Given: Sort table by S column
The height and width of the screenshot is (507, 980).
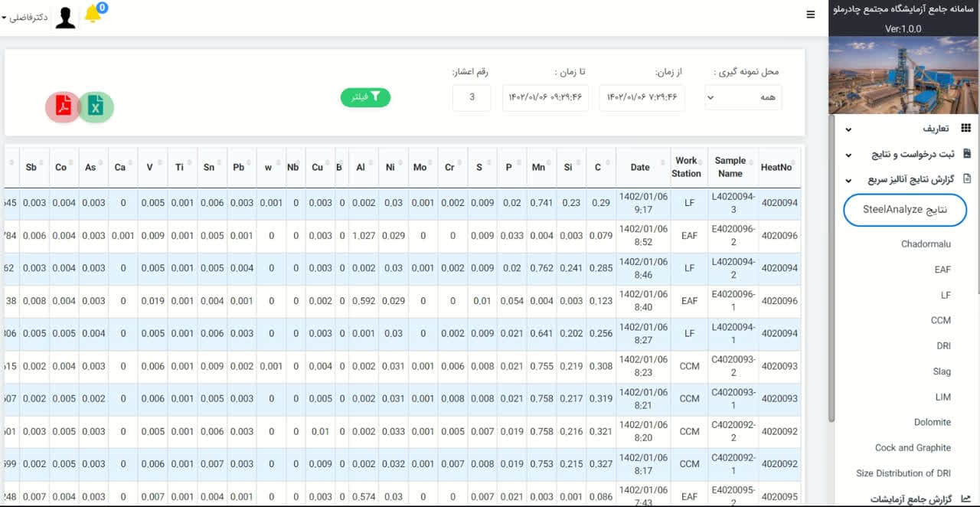Looking at the screenshot, I should tap(482, 167).
